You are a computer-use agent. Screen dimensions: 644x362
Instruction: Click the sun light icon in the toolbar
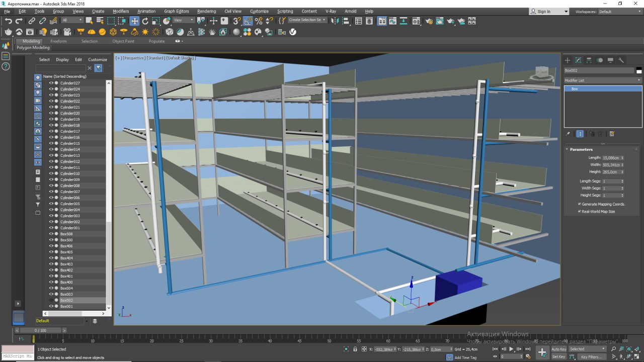coord(145,32)
